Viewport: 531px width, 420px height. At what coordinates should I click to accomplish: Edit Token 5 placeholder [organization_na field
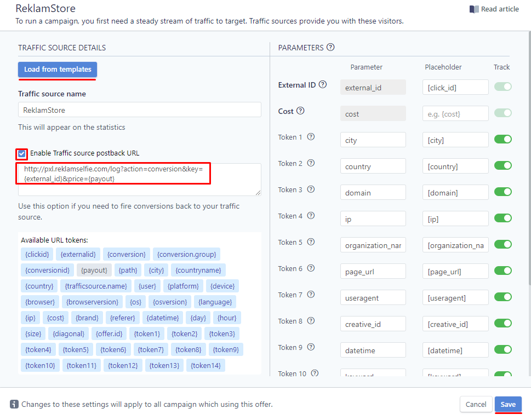point(455,245)
